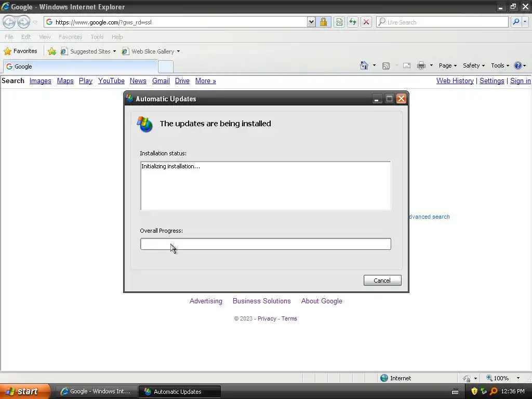Select the Google browser tab

click(x=81, y=66)
